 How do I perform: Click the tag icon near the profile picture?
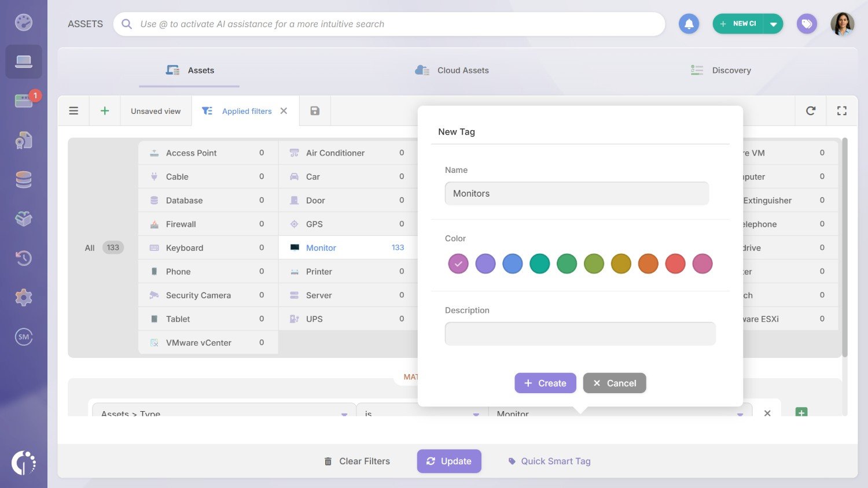pos(807,24)
